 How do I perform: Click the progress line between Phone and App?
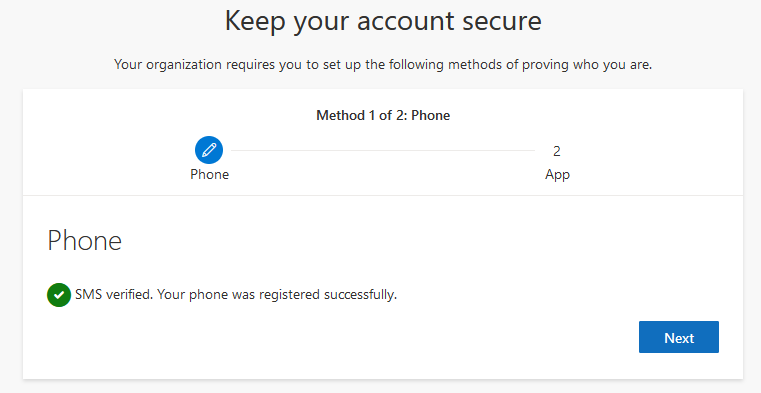click(x=383, y=150)
